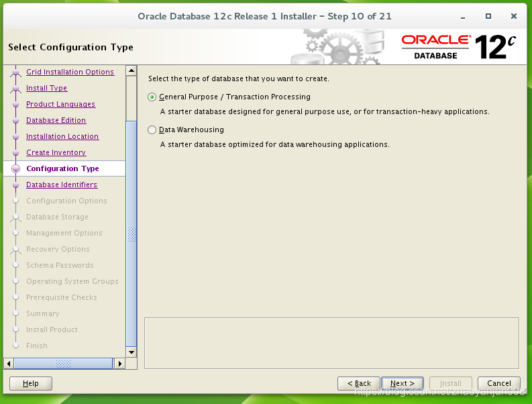Click the installer window title bar text
Image resolution: width=532 pixels, height=404 pixels.
[x=264, y=16]
